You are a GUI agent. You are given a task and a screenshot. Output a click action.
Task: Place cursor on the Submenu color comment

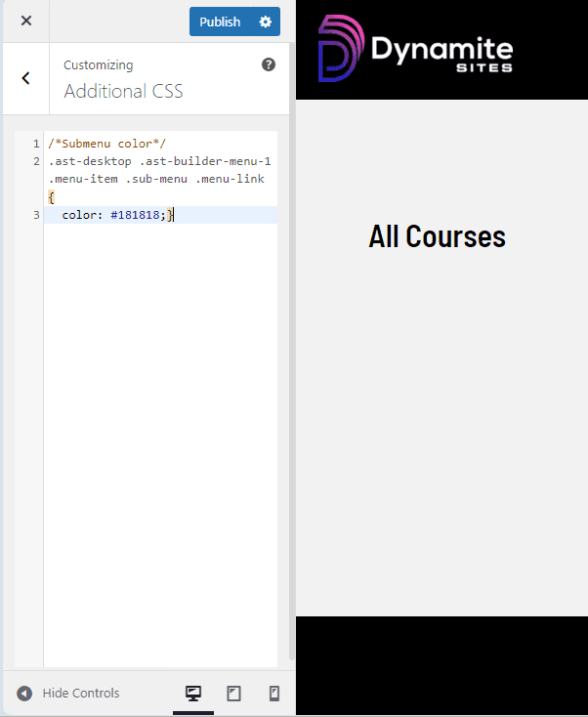[107, 144]
